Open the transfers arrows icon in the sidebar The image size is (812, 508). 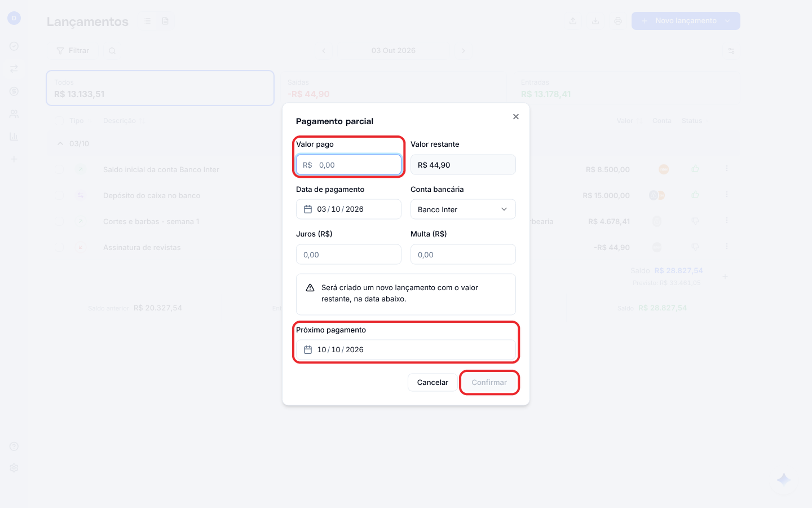coord(14,69)
